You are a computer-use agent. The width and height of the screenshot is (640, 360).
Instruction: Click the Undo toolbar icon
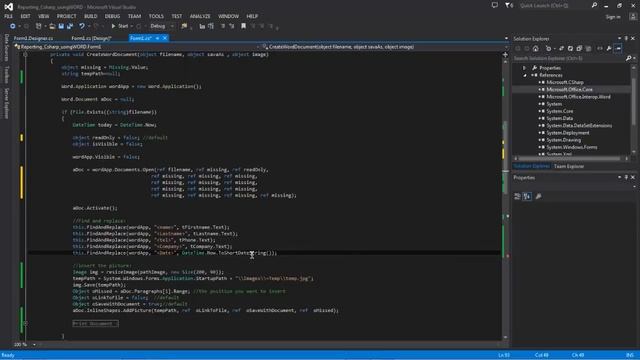82,26
